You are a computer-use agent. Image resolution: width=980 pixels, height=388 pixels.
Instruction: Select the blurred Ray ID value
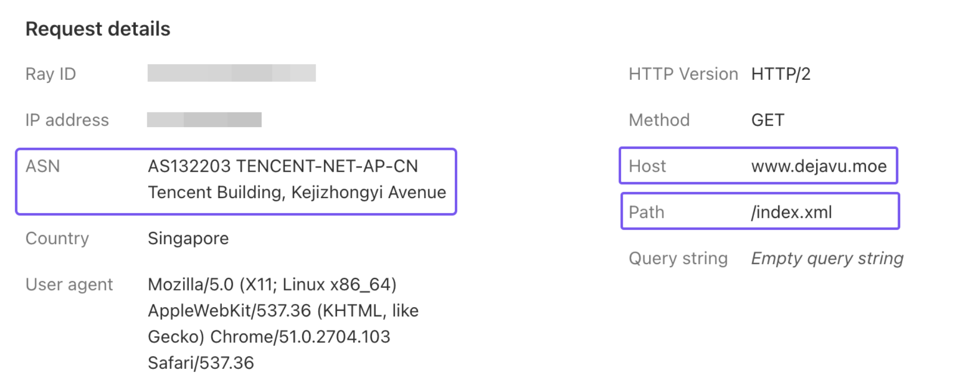pos(231,73)
